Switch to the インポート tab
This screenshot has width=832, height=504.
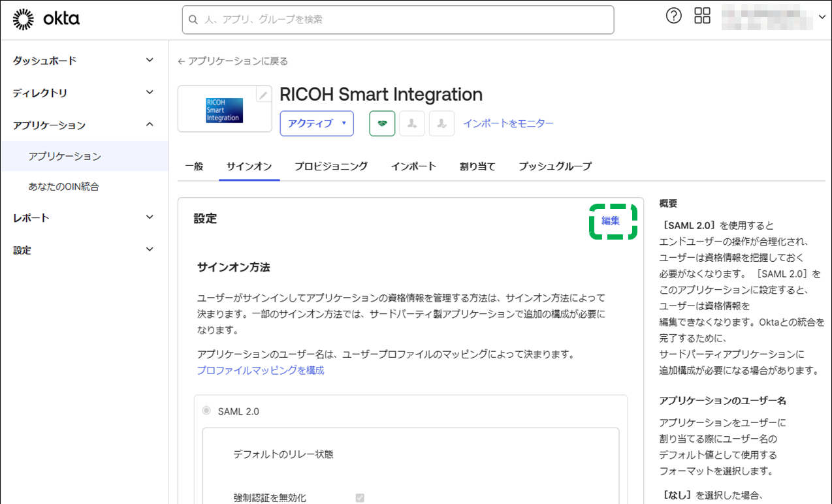[x=413, y=166]
